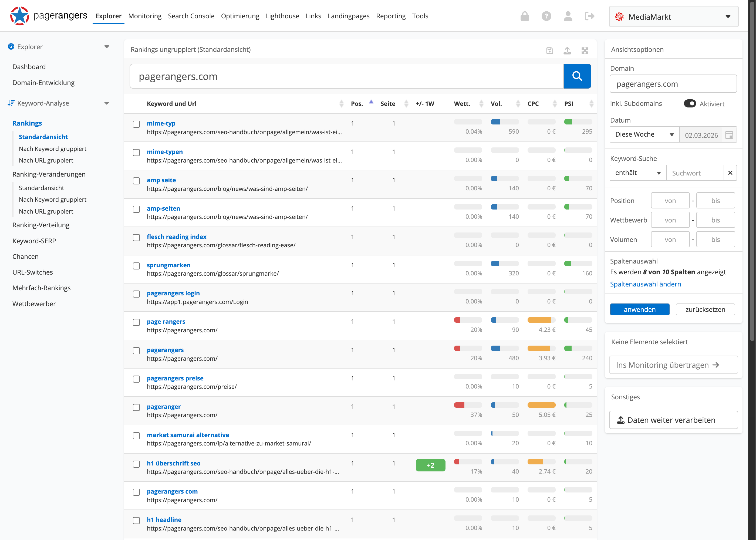Check the mime-typ row checkbox
This screenshot has width=756, height=540.
(x=136, y=124)
